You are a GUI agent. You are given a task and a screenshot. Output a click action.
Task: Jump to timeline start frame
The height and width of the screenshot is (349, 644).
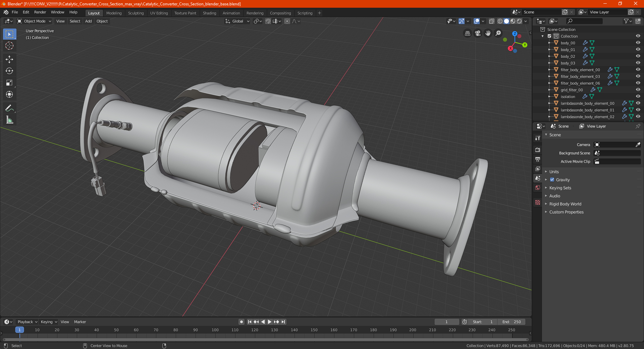(250, 322)
